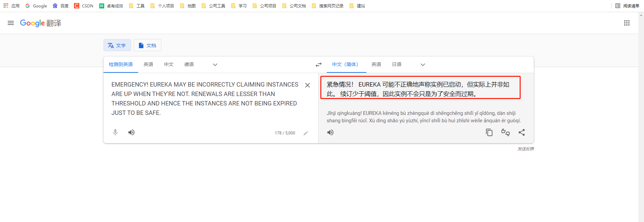644x222 pixels.
Task: Clear the source text
Action: coord(308,85)
